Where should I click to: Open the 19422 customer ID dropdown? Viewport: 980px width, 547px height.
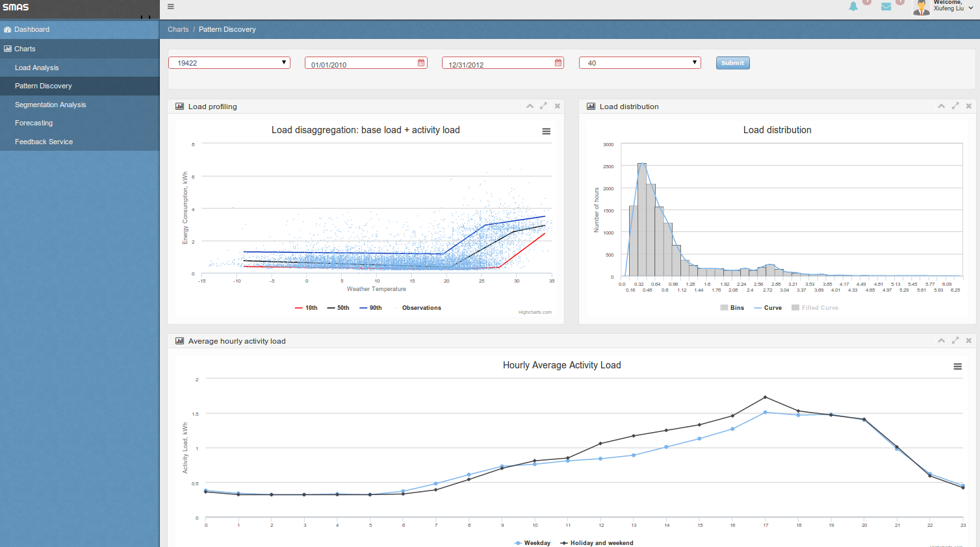[x=229, y=63]
